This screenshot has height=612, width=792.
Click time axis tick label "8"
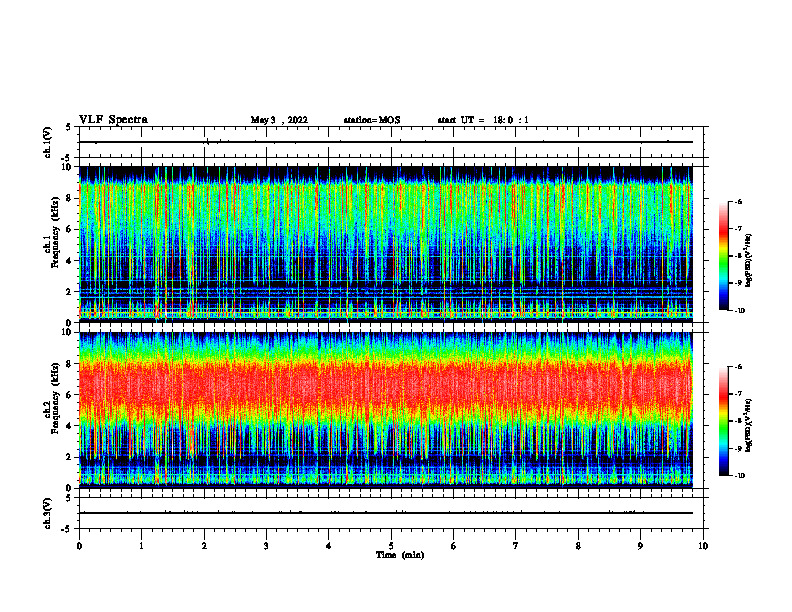pyautogui.click(x=578, y=546)
